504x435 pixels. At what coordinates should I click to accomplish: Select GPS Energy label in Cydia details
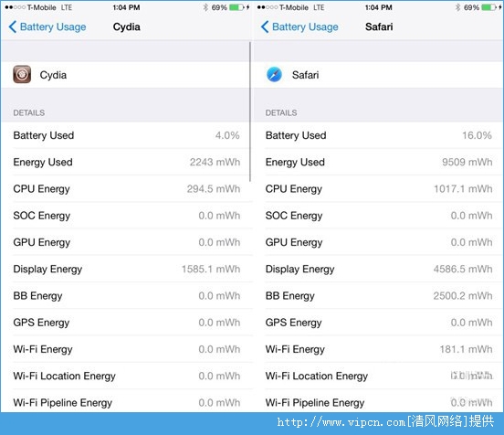pos(41,323)
